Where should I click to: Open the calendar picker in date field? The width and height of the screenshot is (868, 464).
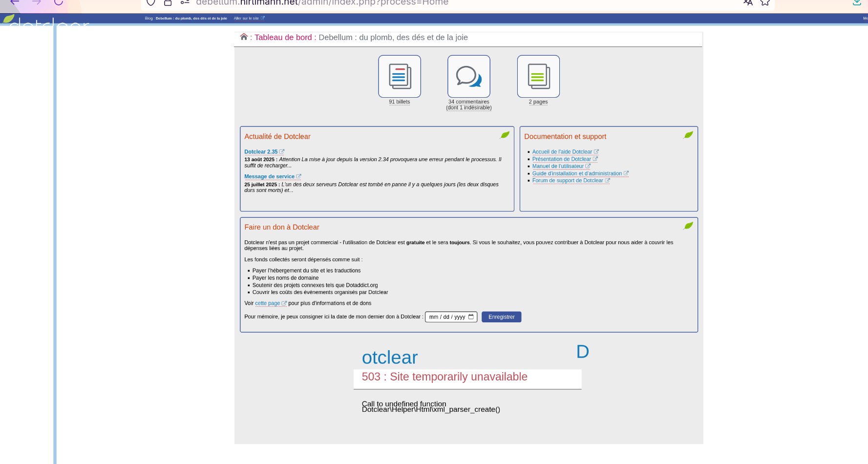[471, 317]
